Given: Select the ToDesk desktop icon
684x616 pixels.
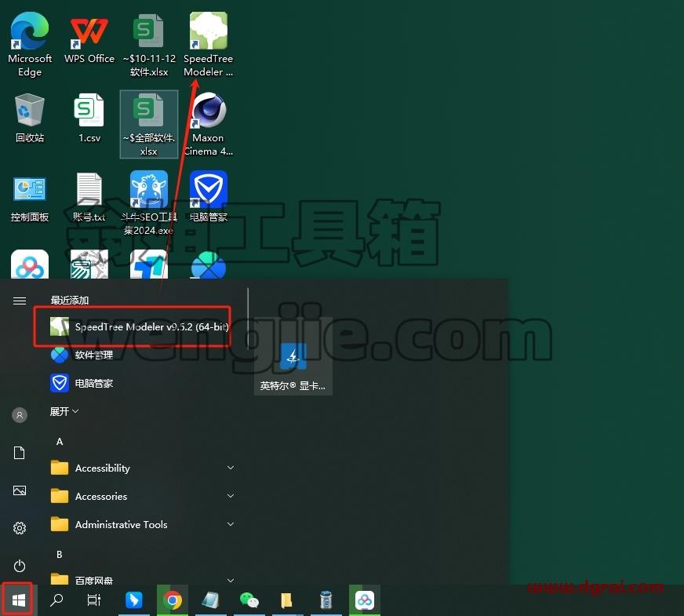Looking at the screenshot, I should [x=149, y=264].
